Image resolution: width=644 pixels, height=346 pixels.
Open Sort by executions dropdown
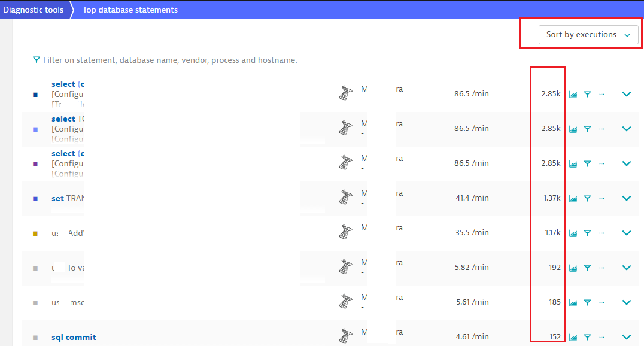pos(588,35)
